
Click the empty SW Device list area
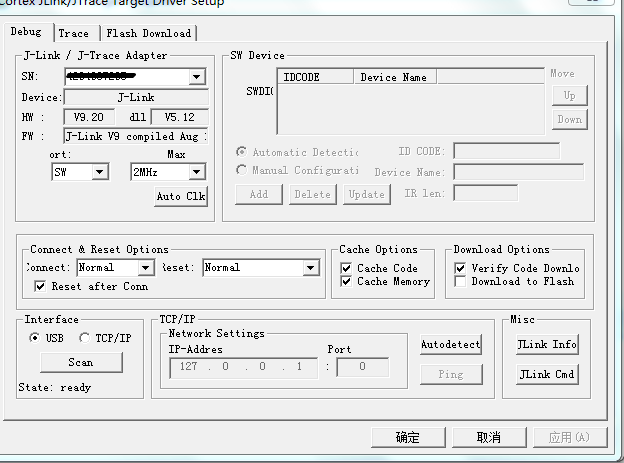point(411,109)
